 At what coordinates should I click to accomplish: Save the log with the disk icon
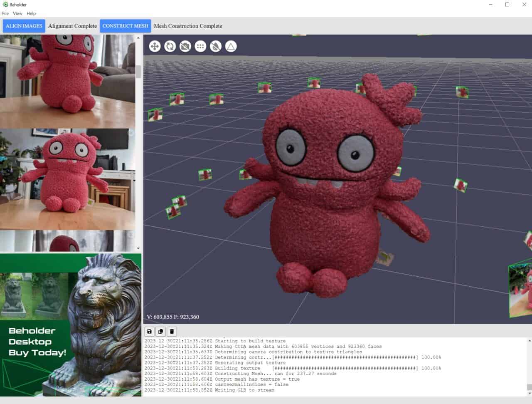(x=149, y=332)
